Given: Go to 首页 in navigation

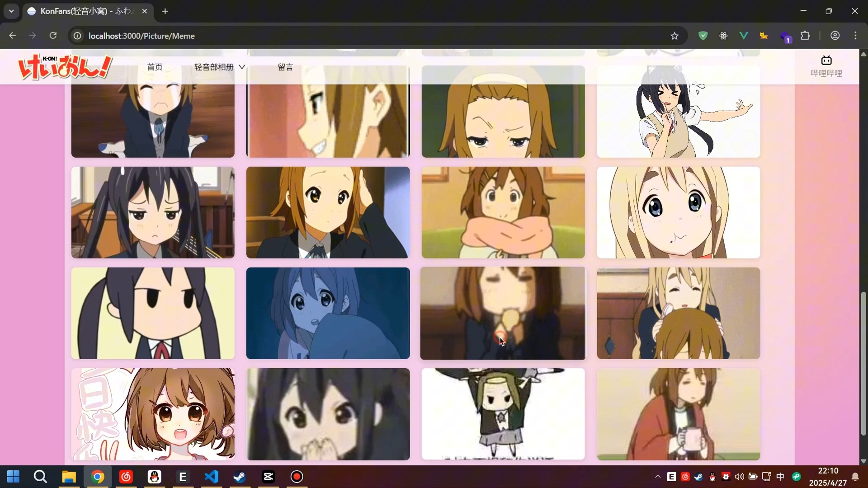Looking at the screenshot, I should pos(155,67).
